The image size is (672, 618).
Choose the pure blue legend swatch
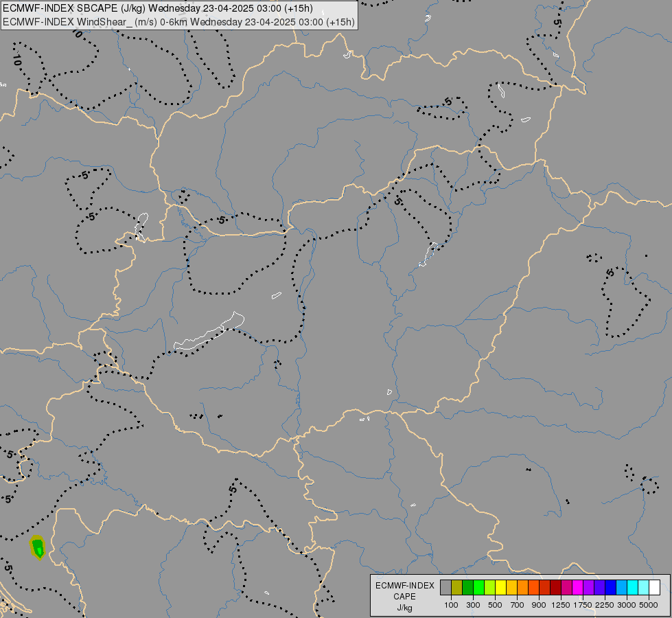click(610, 588)
